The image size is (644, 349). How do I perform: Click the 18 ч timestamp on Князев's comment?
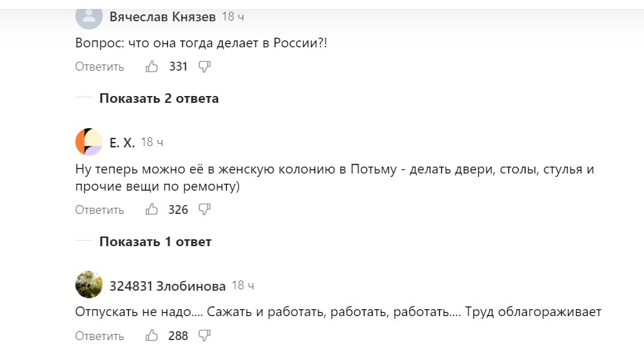(233, 16)
